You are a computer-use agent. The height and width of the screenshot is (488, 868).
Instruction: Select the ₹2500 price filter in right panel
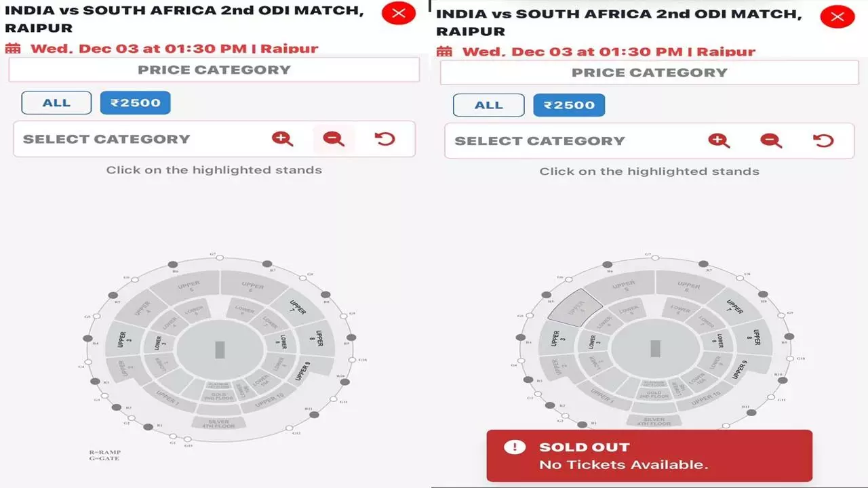click(x=569, y=105)
